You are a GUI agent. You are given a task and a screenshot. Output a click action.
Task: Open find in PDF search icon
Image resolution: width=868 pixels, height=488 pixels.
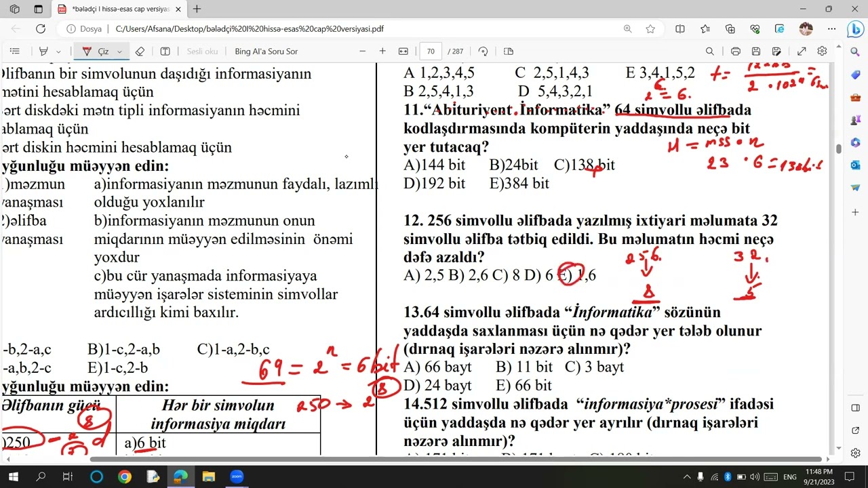709,51
